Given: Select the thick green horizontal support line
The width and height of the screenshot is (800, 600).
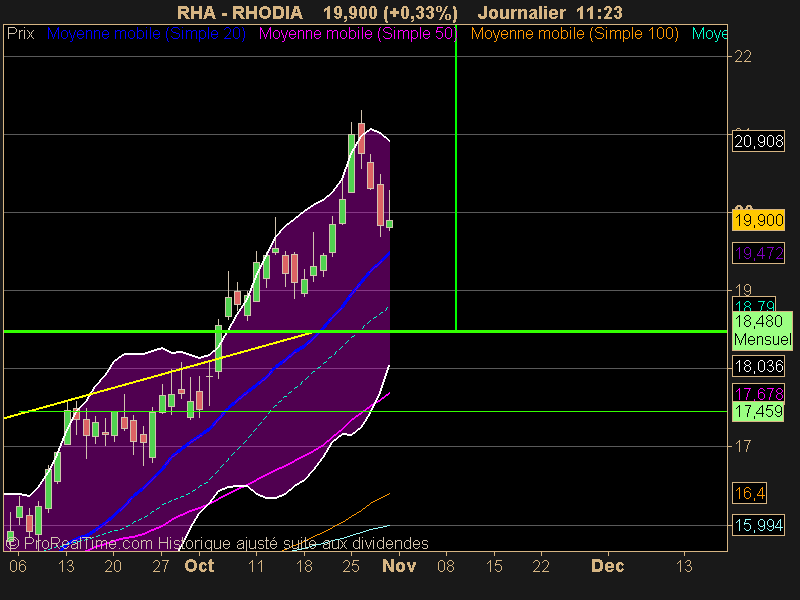Looking at the screenshot, I should coord(365,332).
